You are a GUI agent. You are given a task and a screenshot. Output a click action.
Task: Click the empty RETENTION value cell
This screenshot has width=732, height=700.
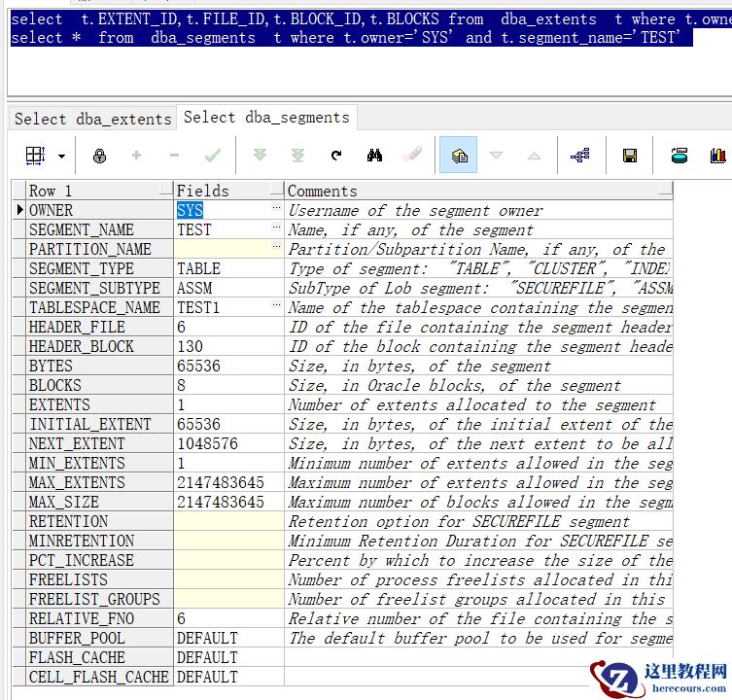pos(228,521)
